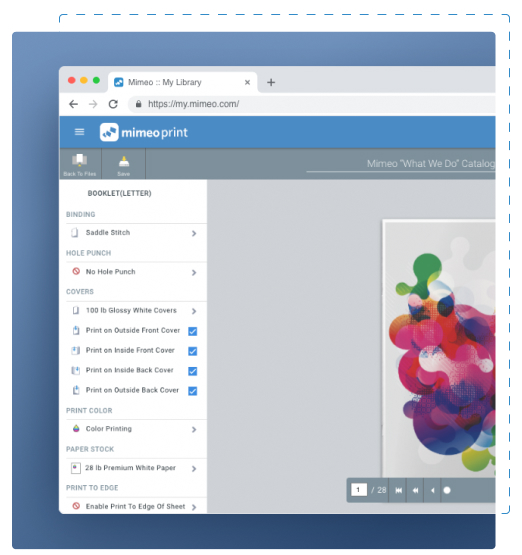Open the hamburger menu in the header
This screenshot has width=522, height=555.
(79, 132)
